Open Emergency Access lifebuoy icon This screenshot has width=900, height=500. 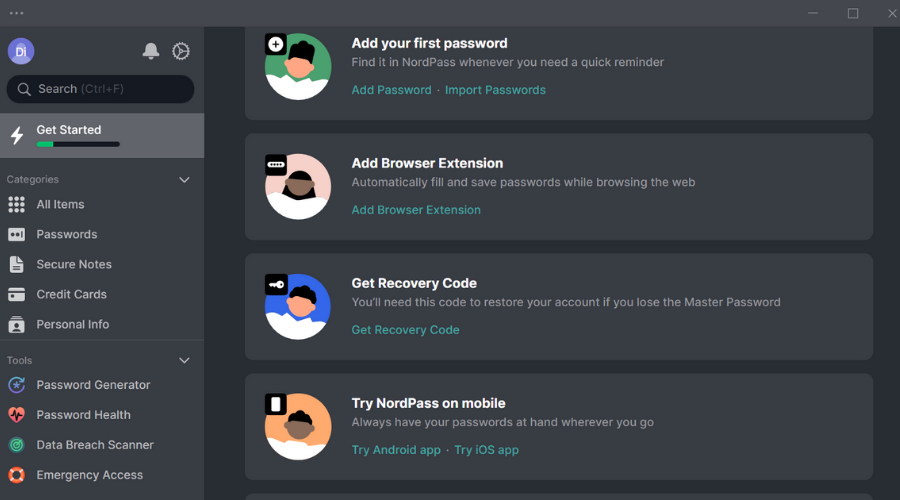click(17, 475)
